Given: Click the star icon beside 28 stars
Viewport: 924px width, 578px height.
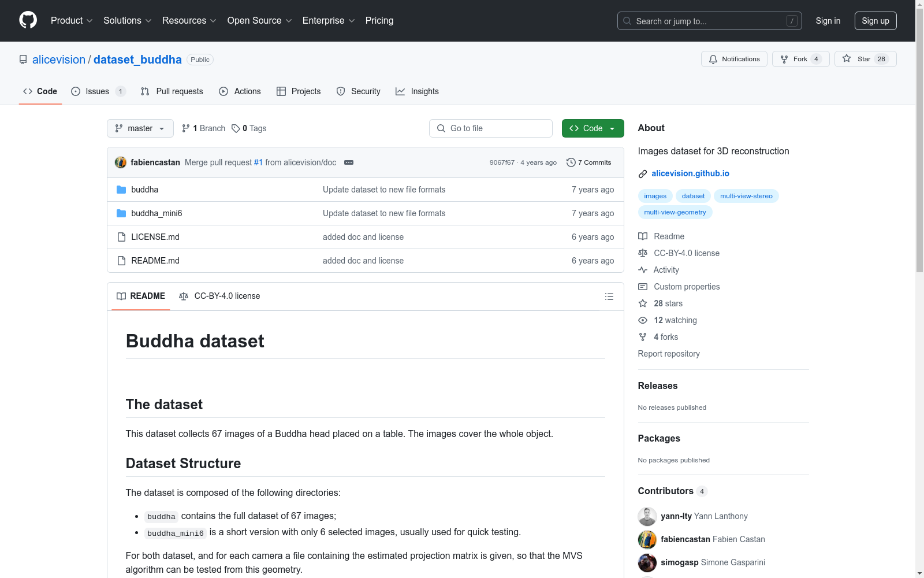Looking at the screenshot, I should 643,303.
